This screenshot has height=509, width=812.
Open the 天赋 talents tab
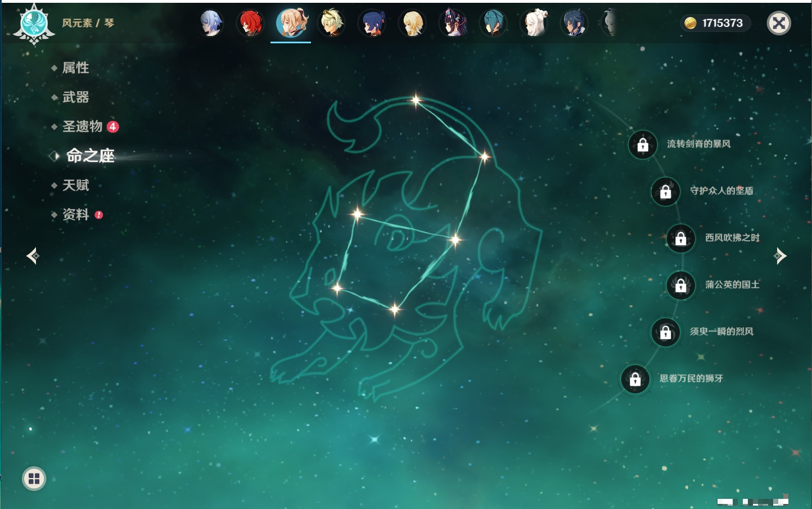coord(75,185)
